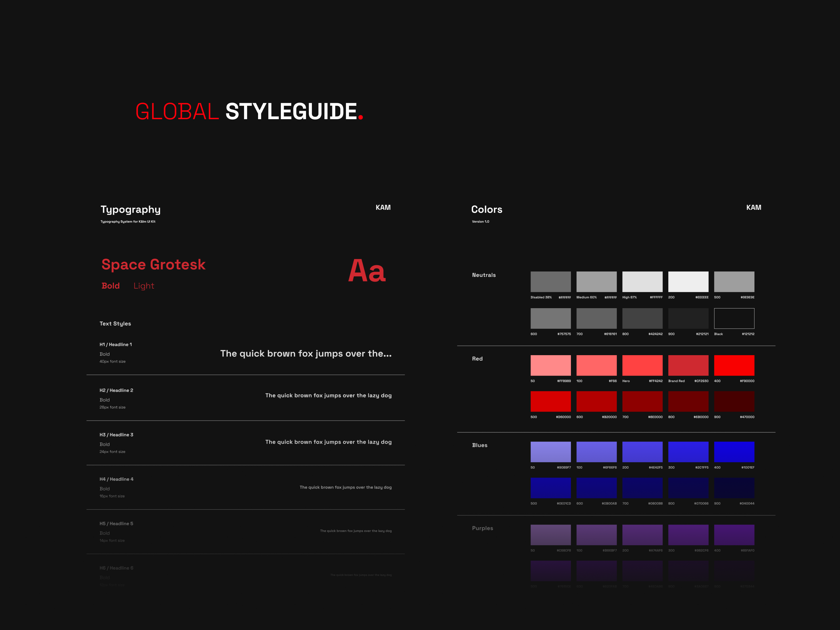Image resolution: width=840 pixels, height=630 pixels.
Task: Click the GLOBAL STYLEGUIDE title
Action: click(x=249, y=111)
